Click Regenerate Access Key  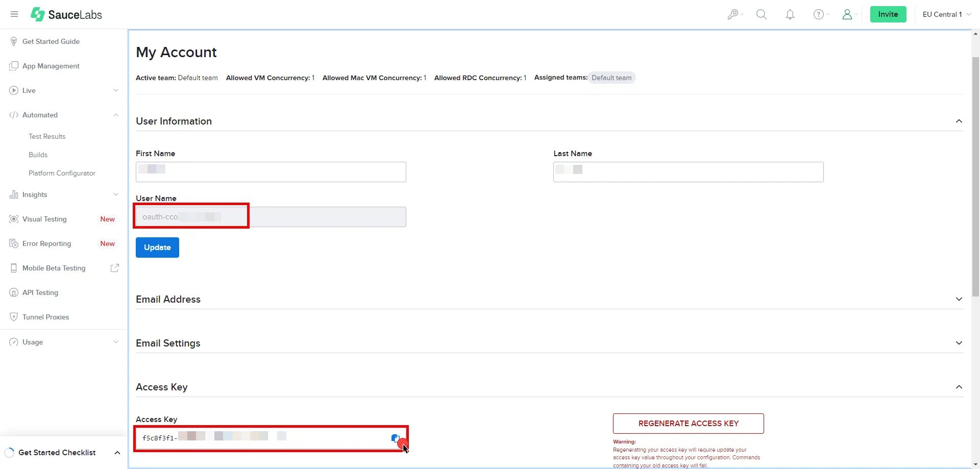[688, 423]
